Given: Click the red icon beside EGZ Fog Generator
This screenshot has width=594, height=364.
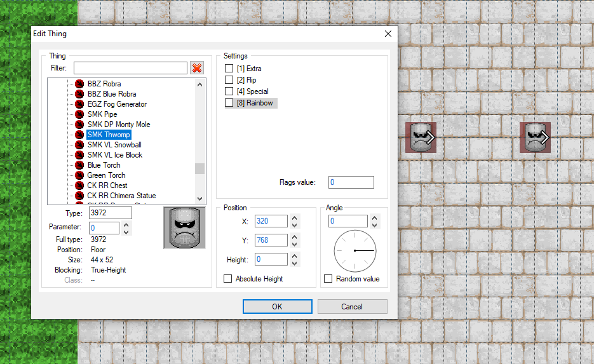Looking at the screenshot, I should coord(79,104).
